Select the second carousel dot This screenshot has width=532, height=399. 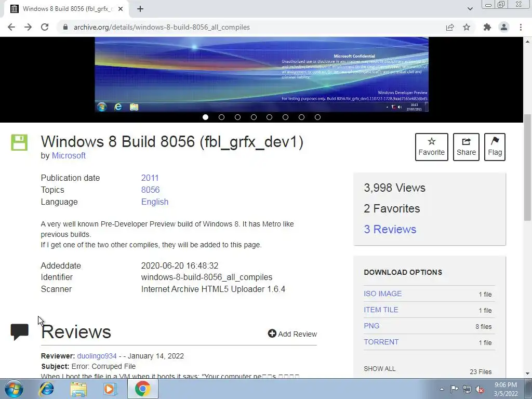point(221,117)
